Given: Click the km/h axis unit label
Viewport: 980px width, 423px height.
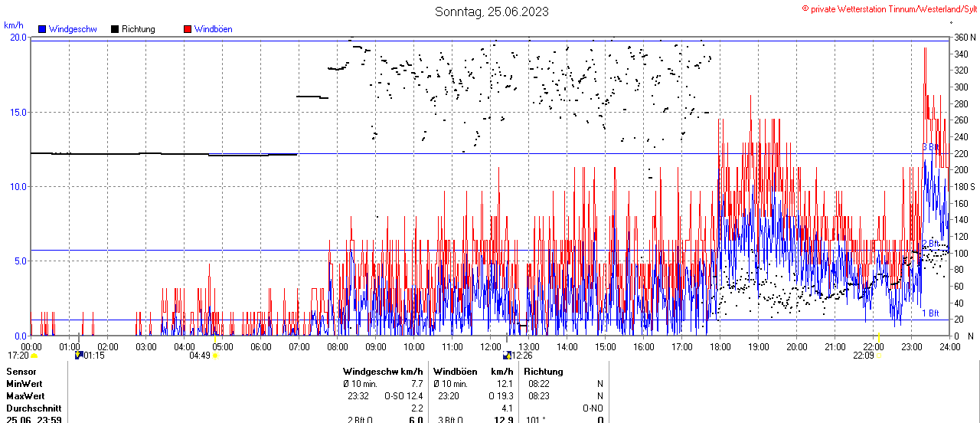Looking at the screenshot, I should [14, 25].
